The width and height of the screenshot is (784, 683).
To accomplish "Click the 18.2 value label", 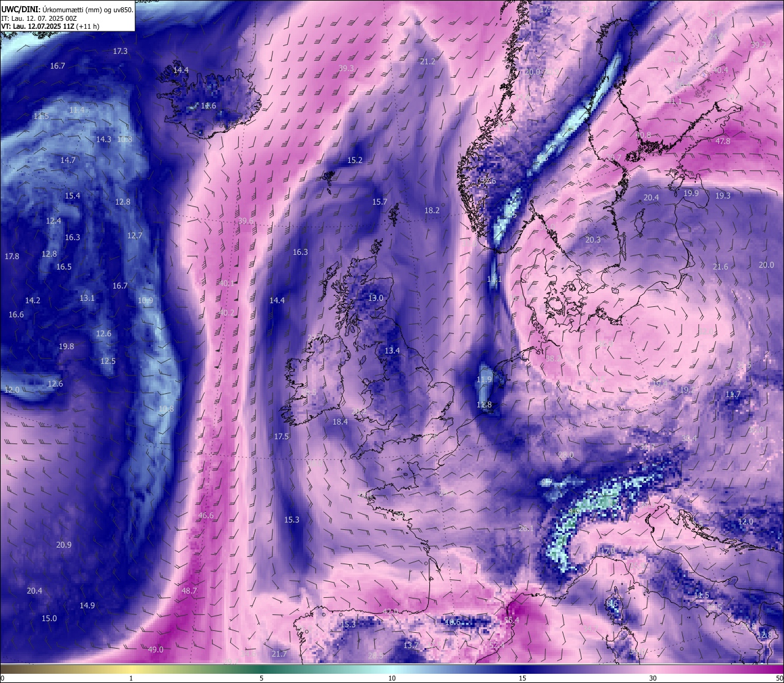I will 432,211.
